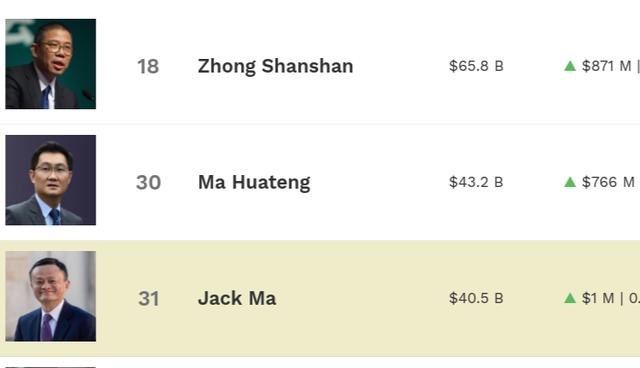Viewport: 640px width, 368px height.
Task: Click green up arrow beside $766 M
Action: tap(570, 182)
